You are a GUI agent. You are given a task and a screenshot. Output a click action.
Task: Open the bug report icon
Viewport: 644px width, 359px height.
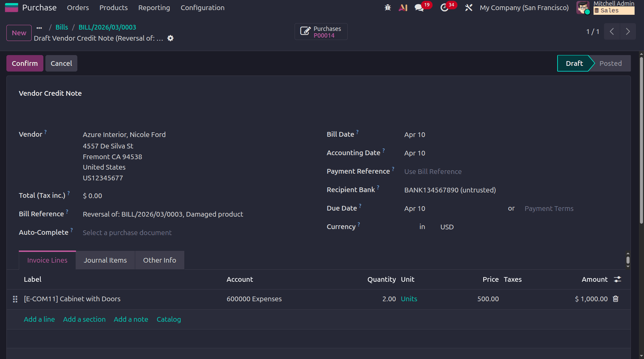(x=387, y=7)
